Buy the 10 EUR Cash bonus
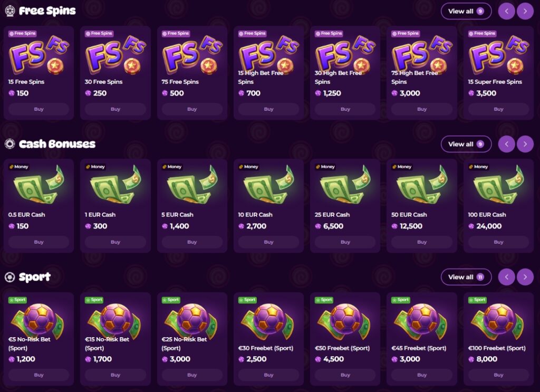 click(268, 242)
